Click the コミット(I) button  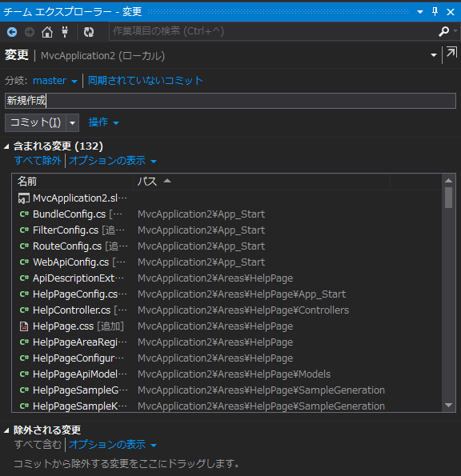click(x=35, y=122)
